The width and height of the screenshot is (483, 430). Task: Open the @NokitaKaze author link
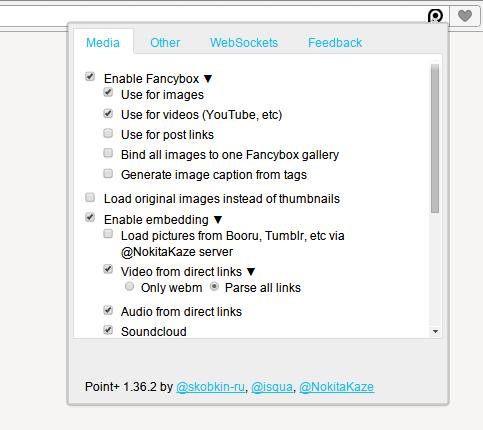point(337,387)
